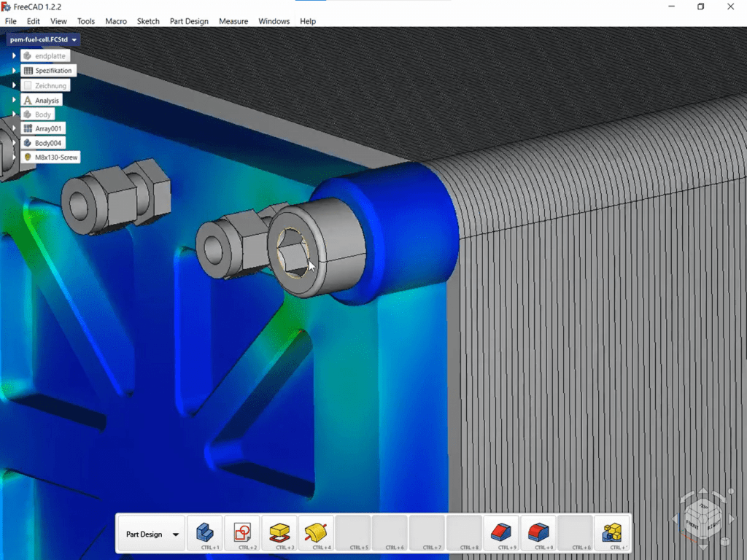Click the Create Body icon (CTRL+1)
Image resolution: width=747 pixels, height=560 pixels.
(205, 532)
